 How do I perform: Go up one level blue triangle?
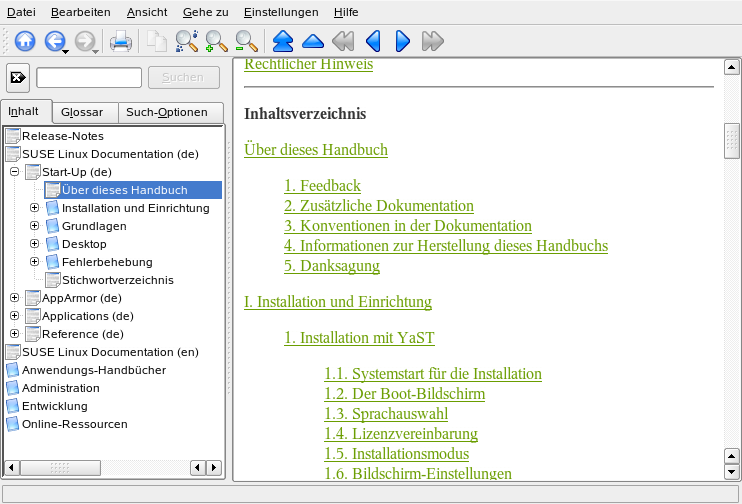[313, 42]
